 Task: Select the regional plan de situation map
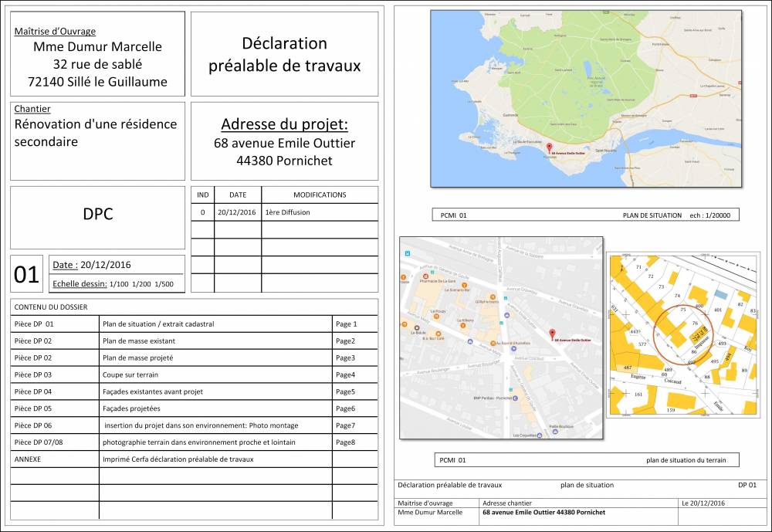(x=586, y=99)
